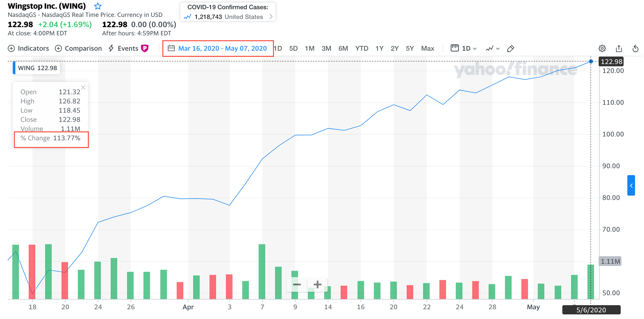This screenshot has height=319, width=644.
Task: Select the 6M time range
Action: tap(343, 48)
